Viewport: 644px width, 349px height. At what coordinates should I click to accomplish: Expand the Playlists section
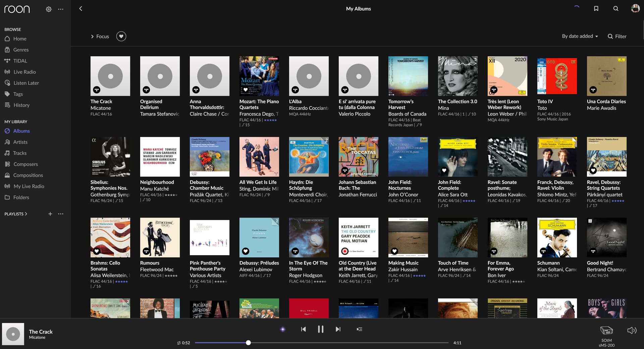pyautogui.click(x=15, y=214)
